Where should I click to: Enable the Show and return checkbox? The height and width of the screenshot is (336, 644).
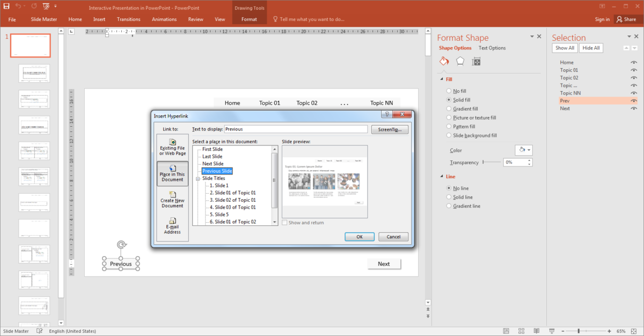coord(284,222)
